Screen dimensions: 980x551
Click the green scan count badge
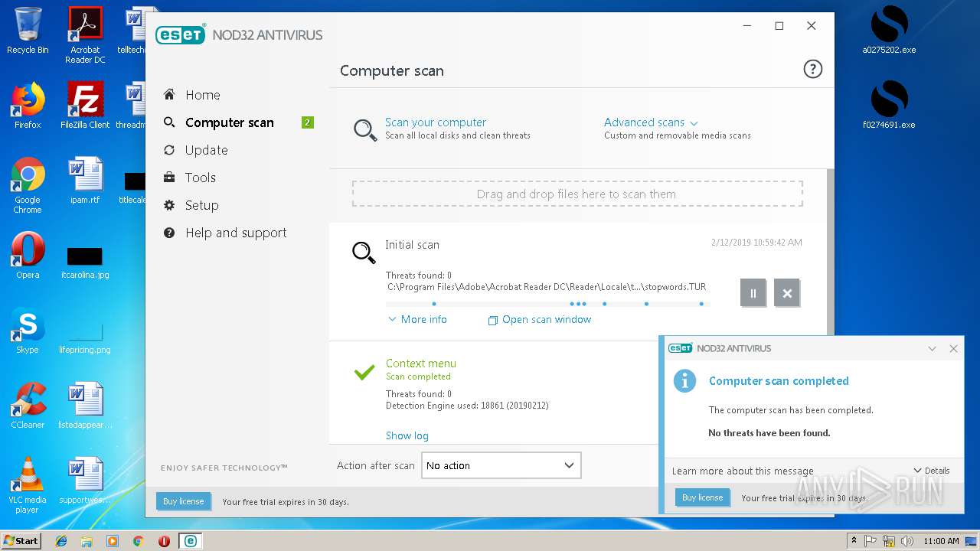point(308,122)
